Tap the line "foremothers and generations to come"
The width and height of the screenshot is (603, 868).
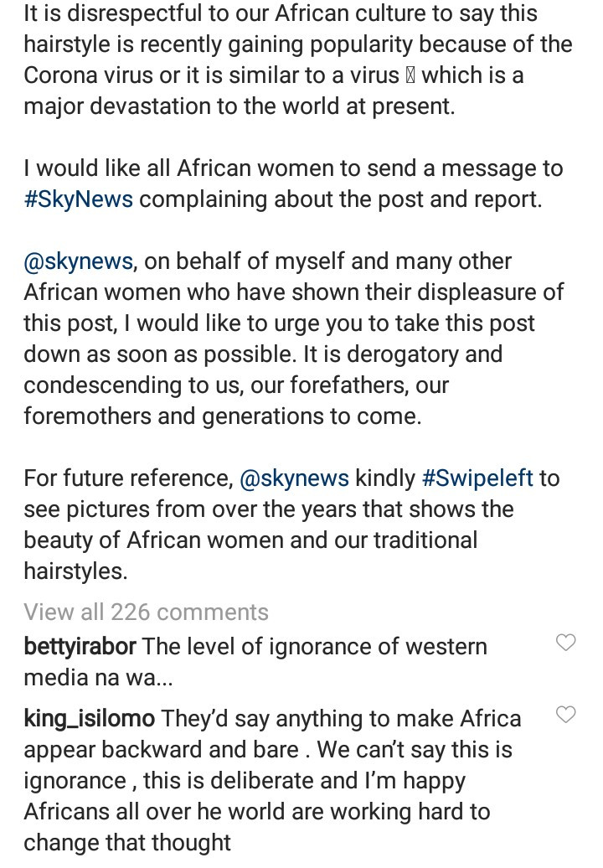coord(223,416)
